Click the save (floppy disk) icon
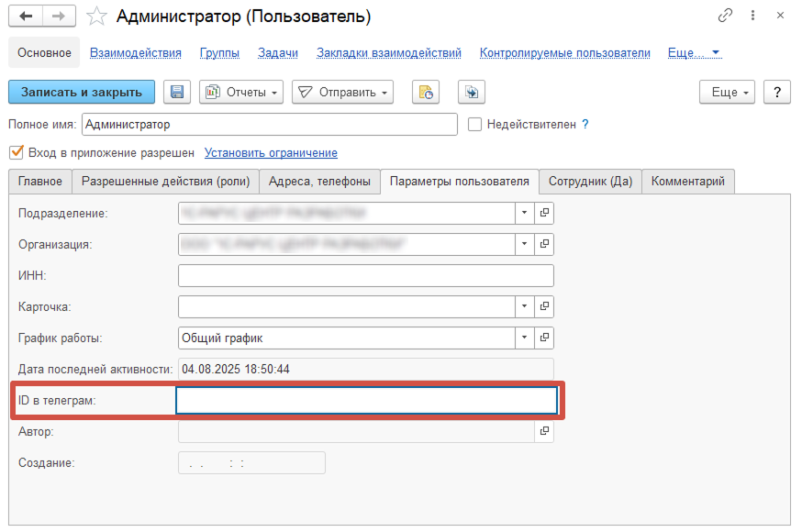This screenshot has height=532, width=802. click(x=176, y=92)
